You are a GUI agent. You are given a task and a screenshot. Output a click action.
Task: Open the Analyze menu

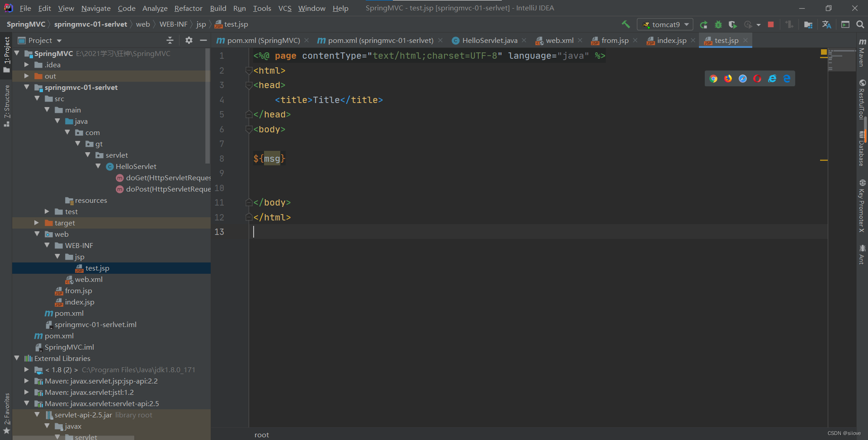pos(155,8)
